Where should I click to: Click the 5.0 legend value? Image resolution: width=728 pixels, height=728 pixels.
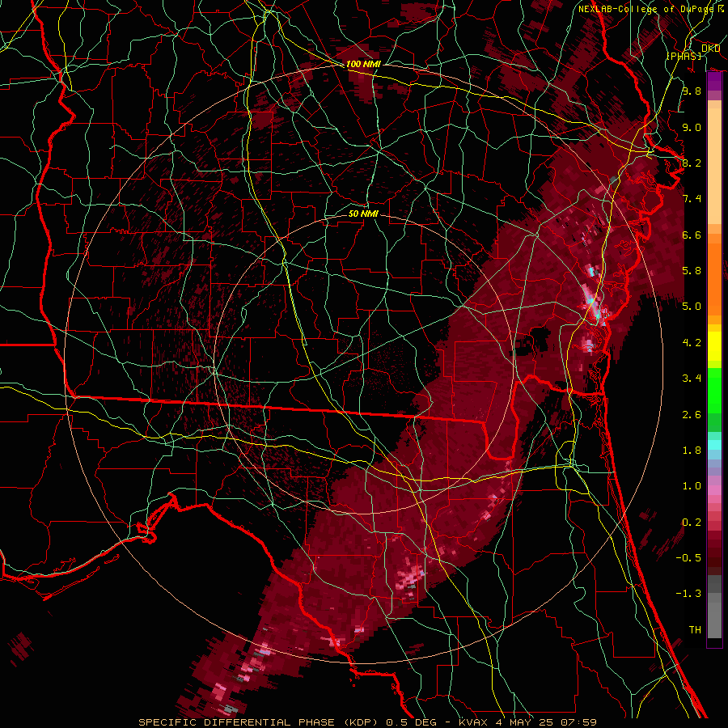click(x=692, y=307)
